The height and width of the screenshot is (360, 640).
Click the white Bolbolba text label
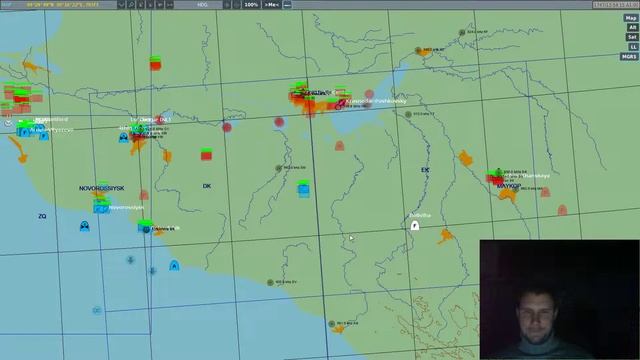coord(420,215)
